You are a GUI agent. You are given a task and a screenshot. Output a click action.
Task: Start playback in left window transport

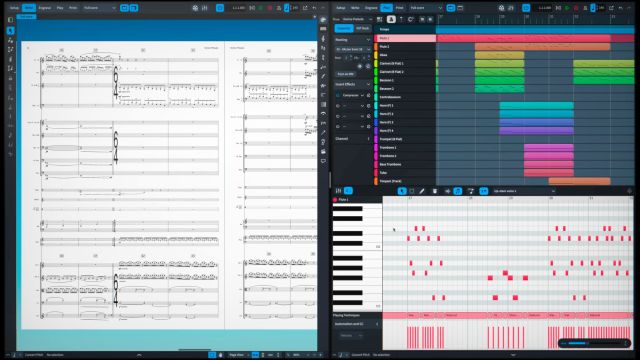point(261,8)
